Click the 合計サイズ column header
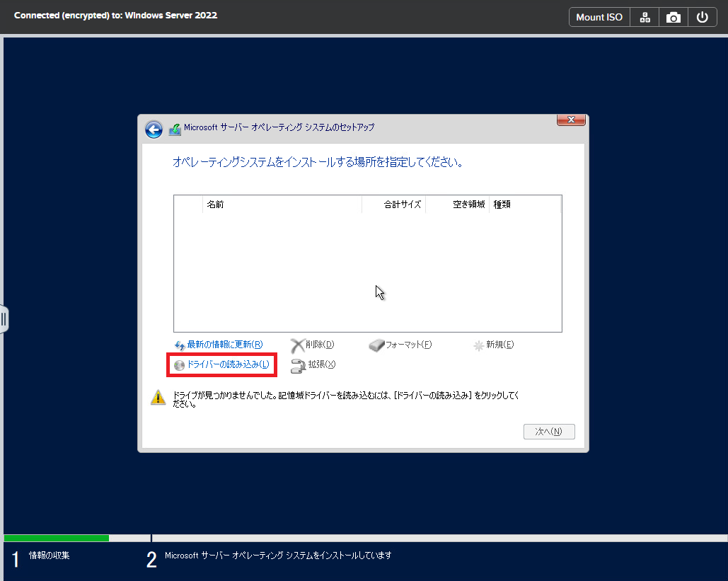Image resolution: width=728 pixels, height=581 pixels. [393, 205]
